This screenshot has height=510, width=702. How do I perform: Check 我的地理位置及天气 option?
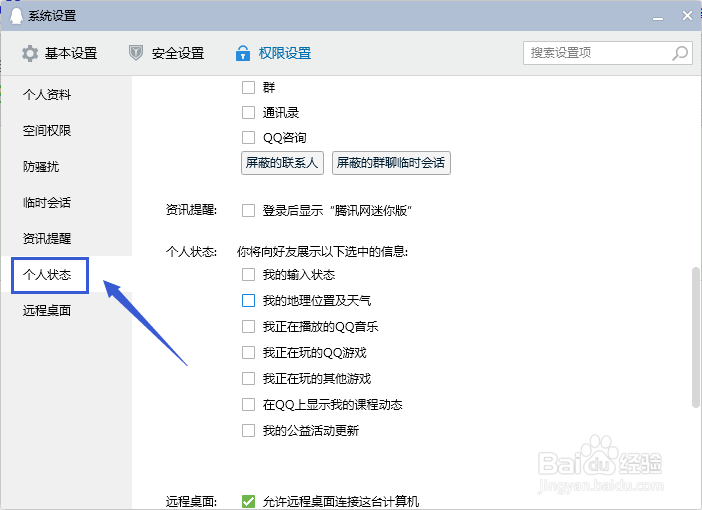point(248,300)
